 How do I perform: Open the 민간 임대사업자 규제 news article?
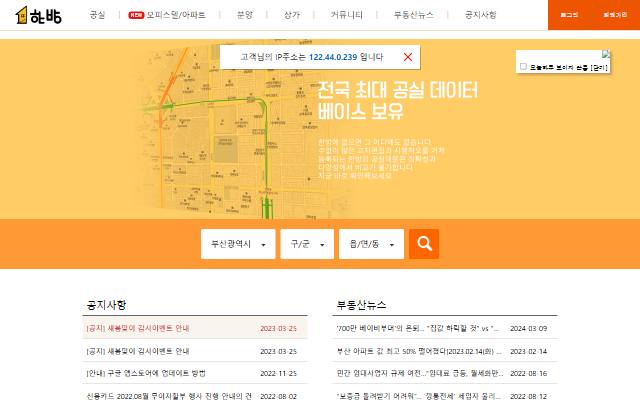click(x=420, y=373)
